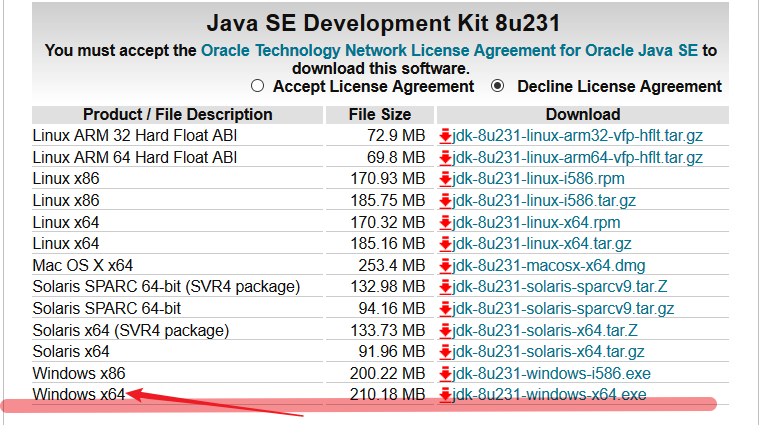This screenshot has width=761, height=425.
Task: Click download arrow icon for solaris-x64.tar.gz
Action: pyautogui.click(x=445, y=352)
